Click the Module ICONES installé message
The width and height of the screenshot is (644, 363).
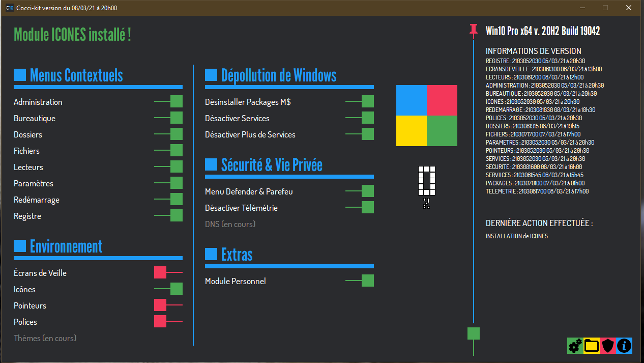tap(73, 35)
